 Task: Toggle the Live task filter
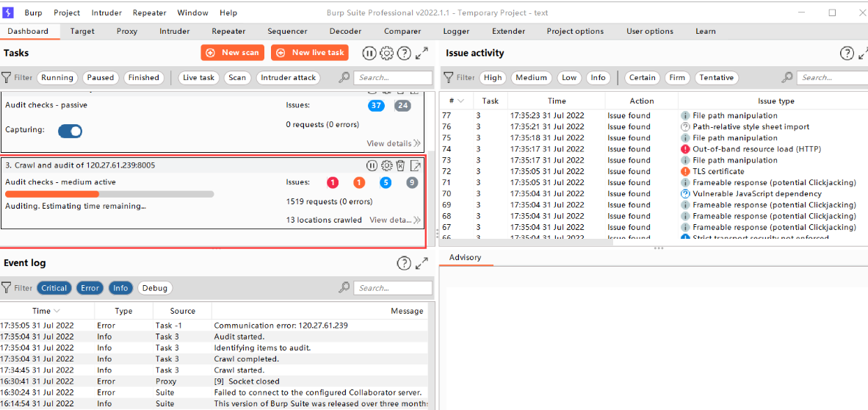(199, 78)
